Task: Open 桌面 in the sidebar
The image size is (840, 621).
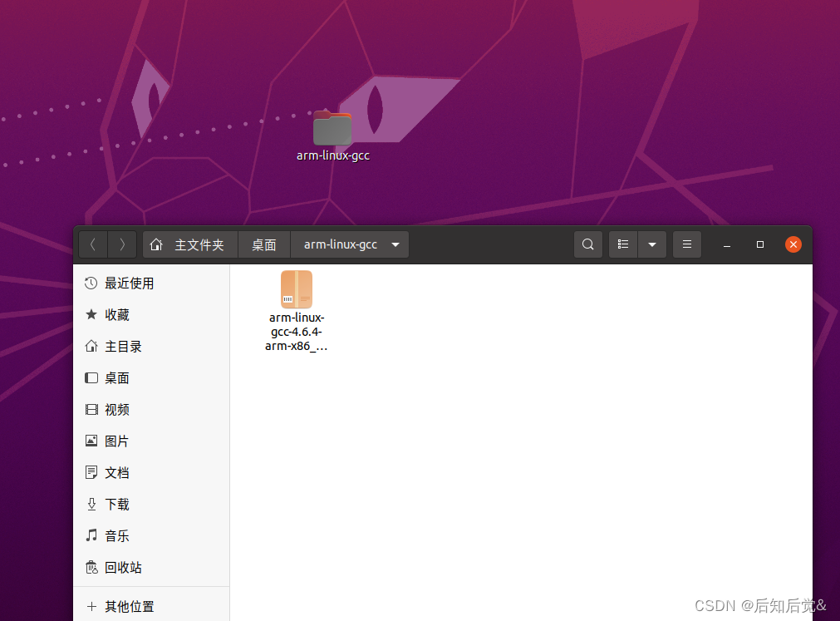Action: click(151, 377)
